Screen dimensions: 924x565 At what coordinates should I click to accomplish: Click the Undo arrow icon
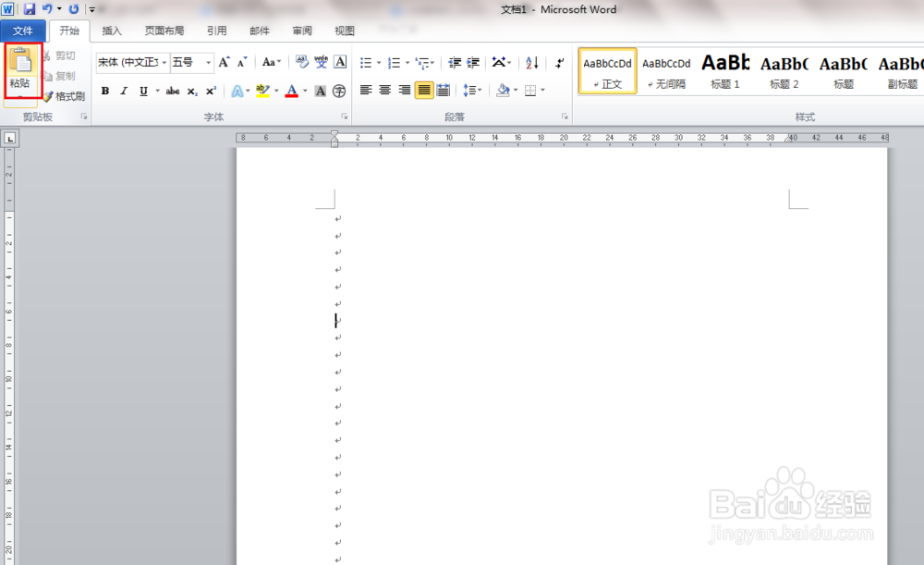pyautogui.click(x=47, y=9)
